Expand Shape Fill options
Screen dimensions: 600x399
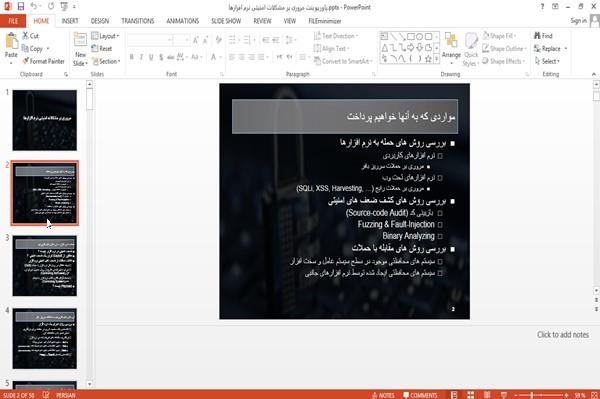pos(499,36)
